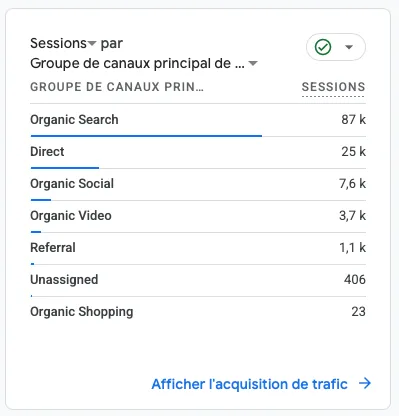Click the 7,6 k sessions value
Image resolution: width=399 pixels, height=416 pixels.
point(352,184)
